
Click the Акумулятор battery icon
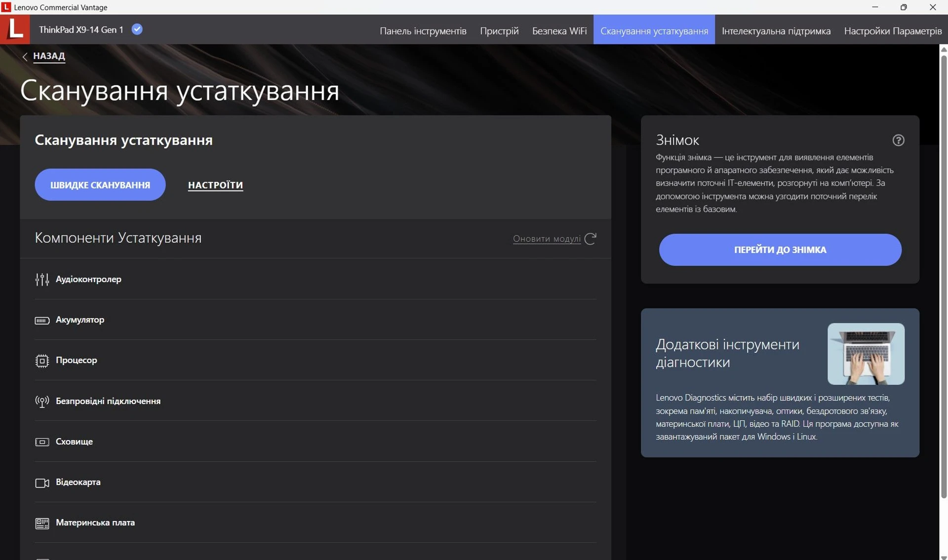click(42, 320)
